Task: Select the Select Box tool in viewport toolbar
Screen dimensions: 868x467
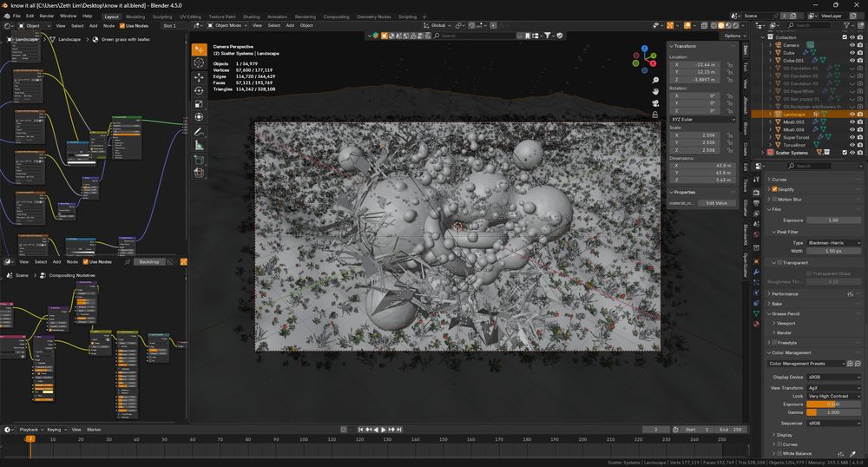Action: pos(200,49)
